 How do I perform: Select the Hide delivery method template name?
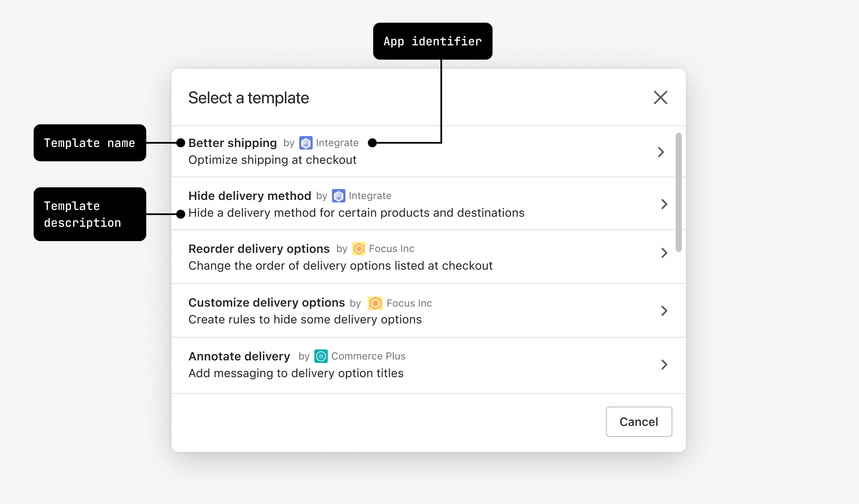tap(250, 196)
